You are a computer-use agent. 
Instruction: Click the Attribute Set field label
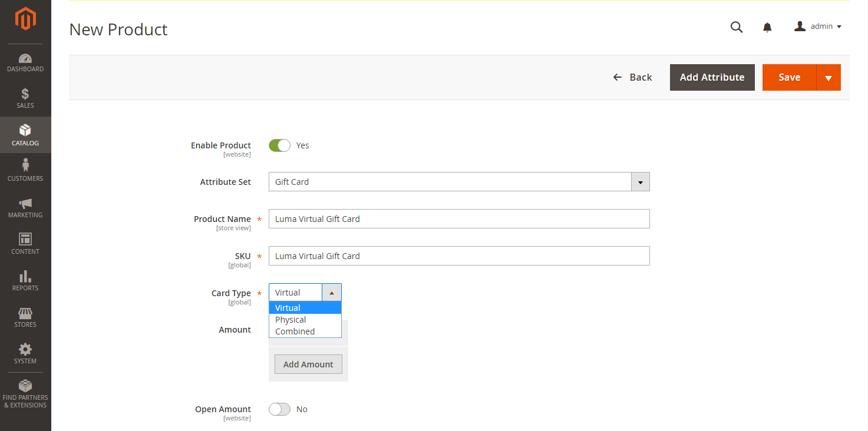226,182
